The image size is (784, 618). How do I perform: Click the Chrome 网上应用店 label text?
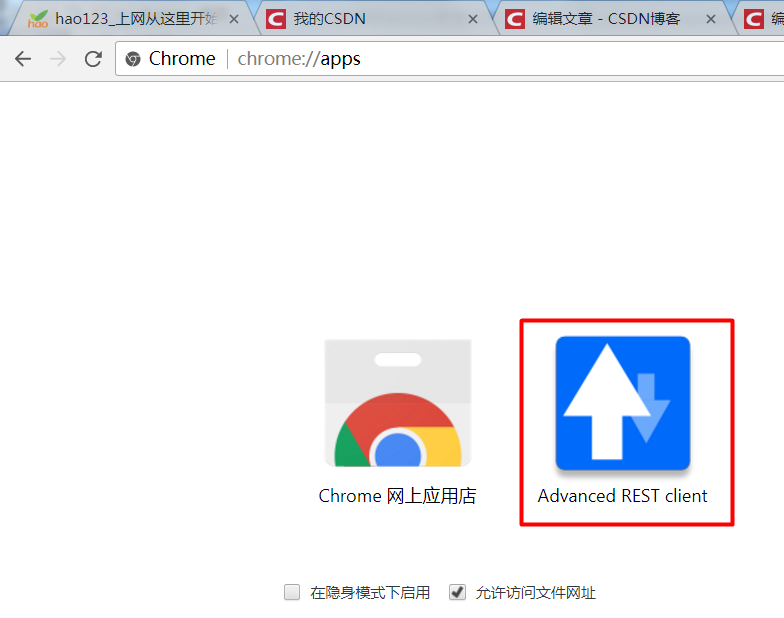tap(398, 496)
